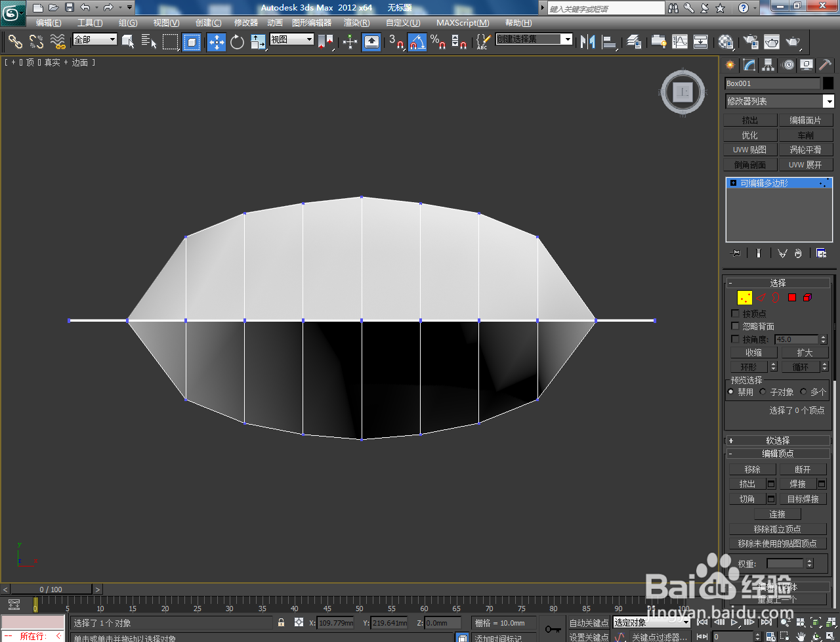Activate the Select and Rotate tool
Screen dimensions: 840x642
coord(237,41)
